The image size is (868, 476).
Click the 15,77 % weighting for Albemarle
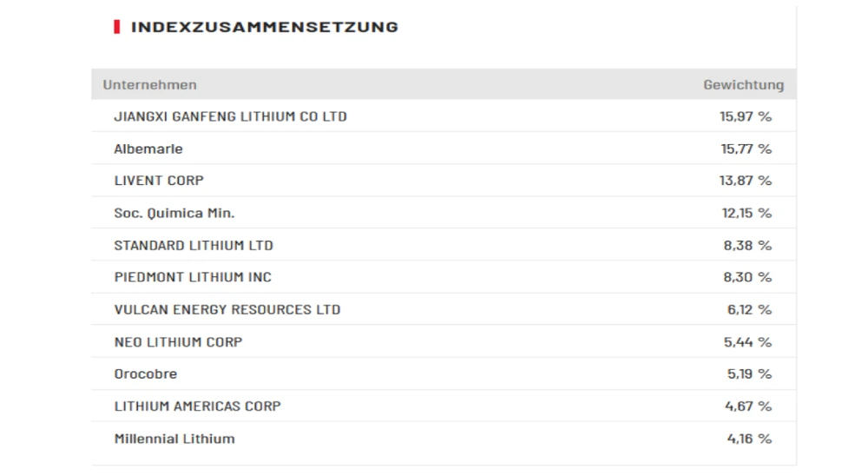pyautogui.click(x=745, y=149)
